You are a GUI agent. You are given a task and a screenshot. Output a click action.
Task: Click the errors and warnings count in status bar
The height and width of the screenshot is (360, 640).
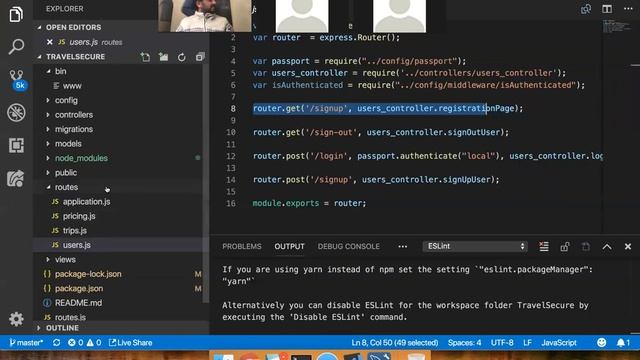click(84, 342)
